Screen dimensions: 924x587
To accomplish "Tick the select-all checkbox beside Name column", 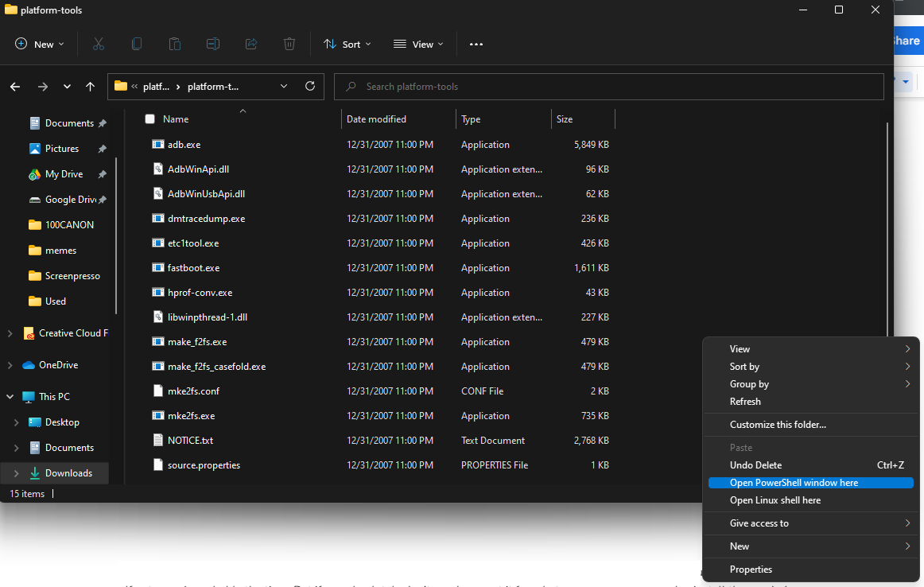I will point(149,119).
